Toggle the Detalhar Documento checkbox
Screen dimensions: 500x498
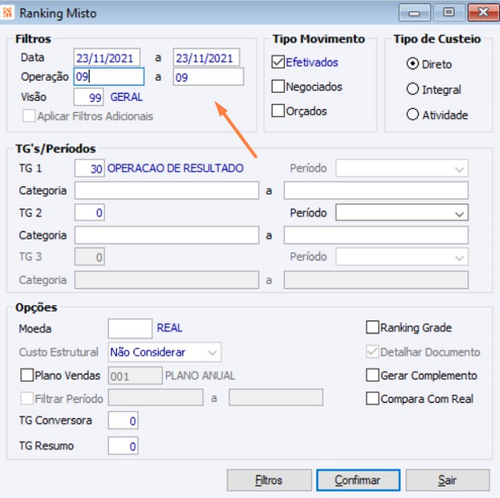(373, 352)
